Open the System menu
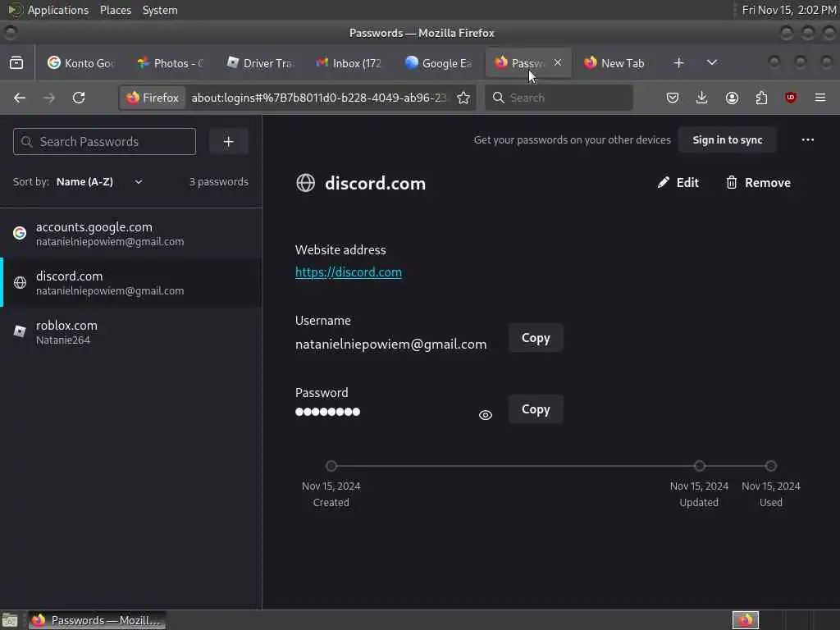The height and width of the screenshot is (630, 840). click(160, 10)
